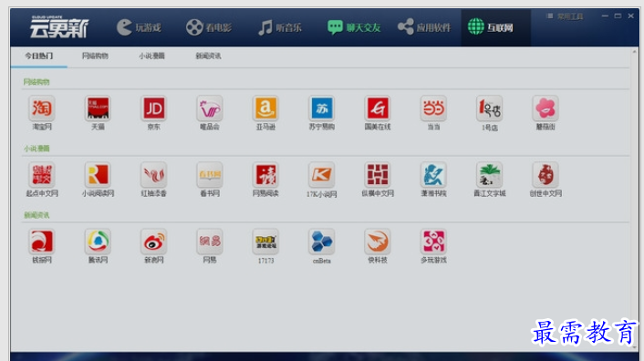
Task: Open the 纵横中文网 icon
Action: 378,175
